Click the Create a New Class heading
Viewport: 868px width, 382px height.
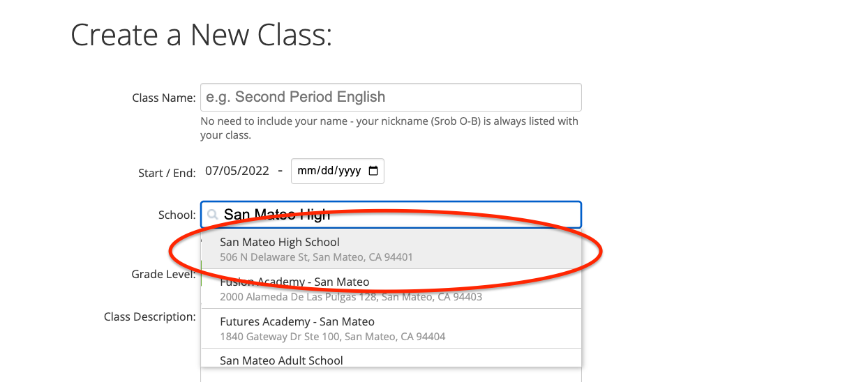201,35
